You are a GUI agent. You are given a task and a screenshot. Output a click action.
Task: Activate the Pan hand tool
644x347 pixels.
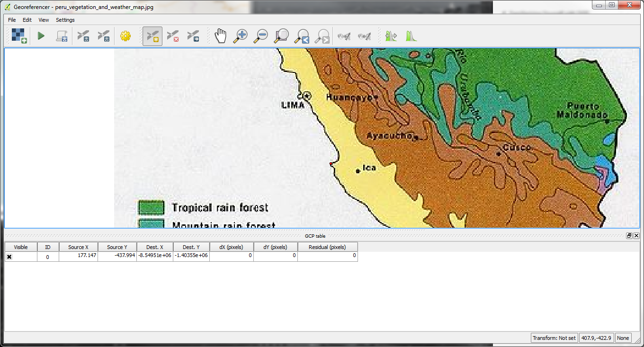click(x=220, y=36)
